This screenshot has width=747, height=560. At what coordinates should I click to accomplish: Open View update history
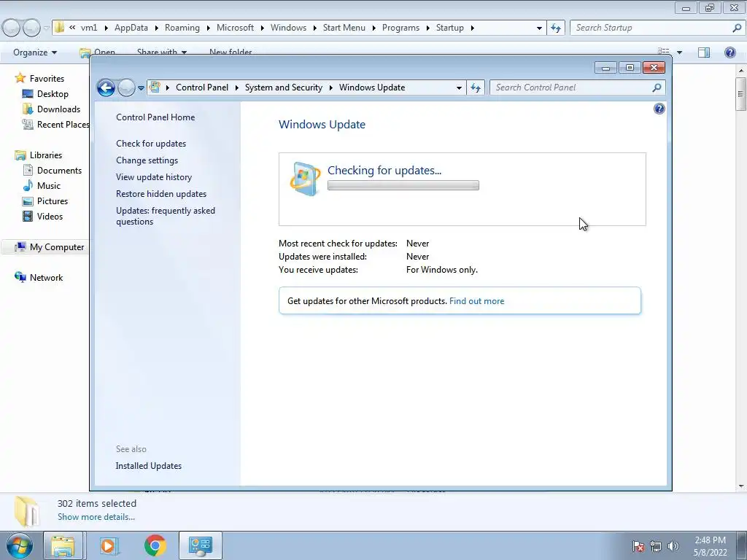(154, 177)
